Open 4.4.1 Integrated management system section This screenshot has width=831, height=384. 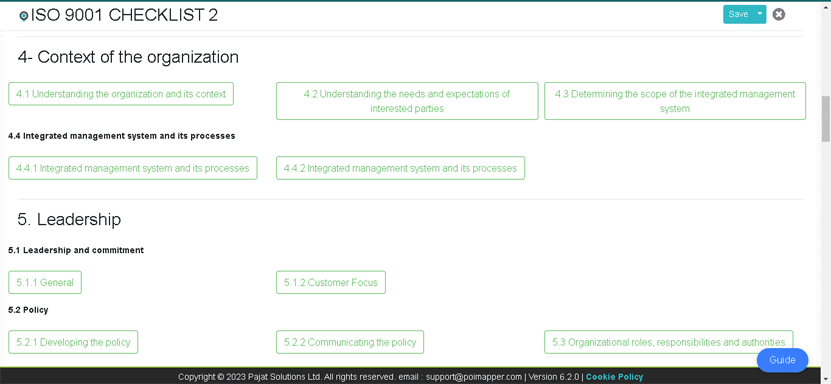tap(132, 168)
